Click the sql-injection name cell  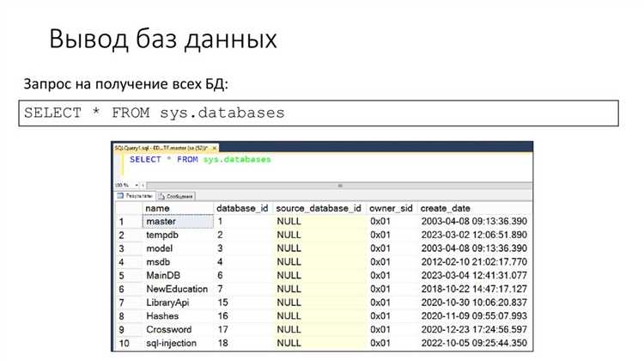click(172, 343)
